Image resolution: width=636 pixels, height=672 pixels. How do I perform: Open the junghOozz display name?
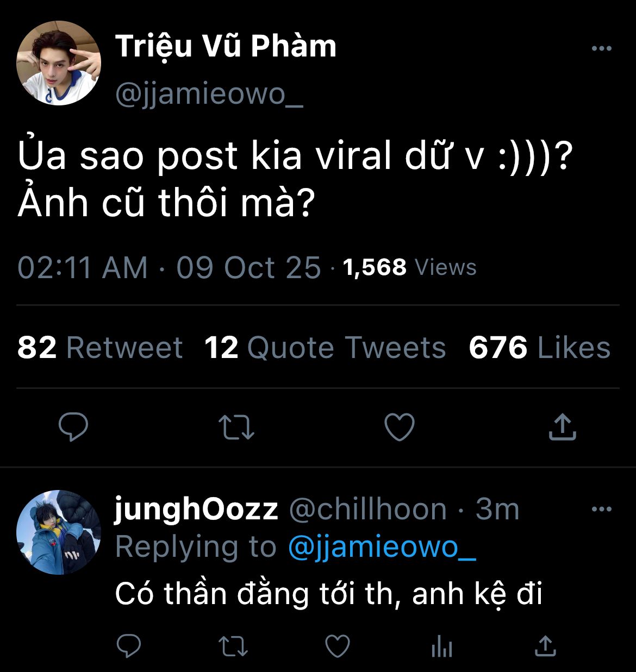pos(196,509)
